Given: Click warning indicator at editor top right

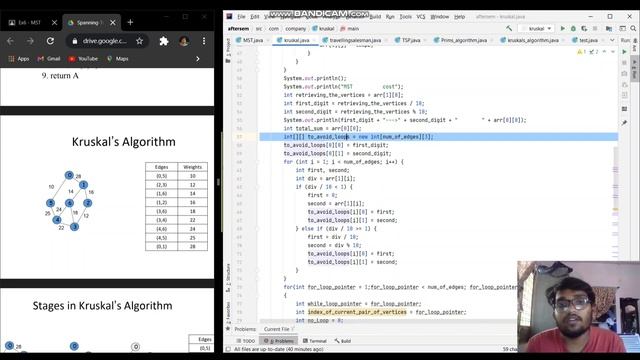Looking at the screenshot, I should tap(581, 52).
